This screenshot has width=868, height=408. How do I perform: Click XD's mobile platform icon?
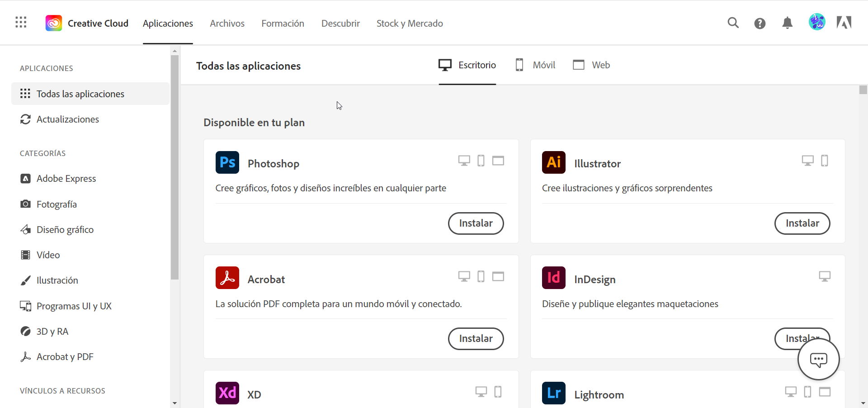tap(498, 392)
